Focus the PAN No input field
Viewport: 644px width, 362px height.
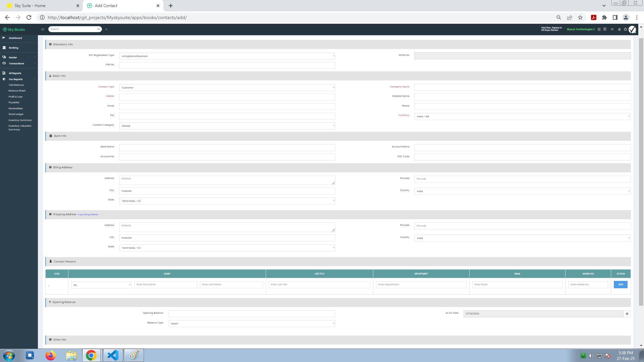tap(227, 65)
